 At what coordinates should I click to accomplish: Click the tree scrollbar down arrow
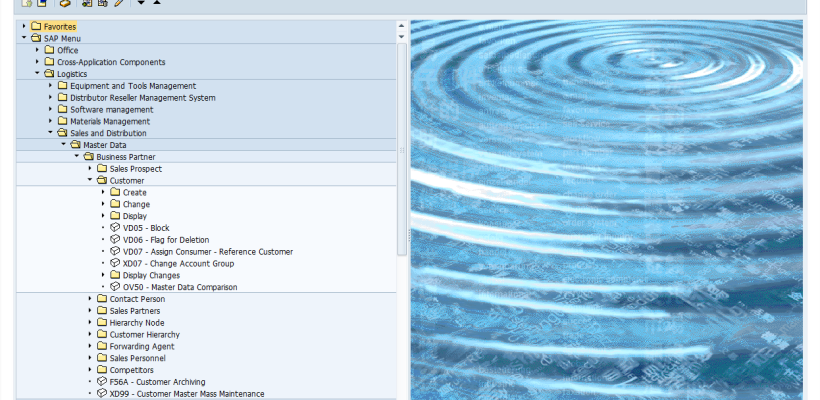coord(402,37)
